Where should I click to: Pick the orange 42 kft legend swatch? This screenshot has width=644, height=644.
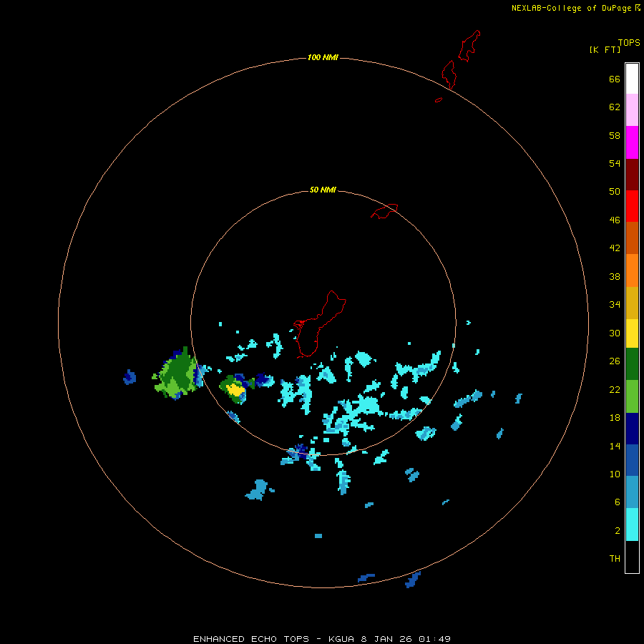pyautogui.click(x=632, y=270)
